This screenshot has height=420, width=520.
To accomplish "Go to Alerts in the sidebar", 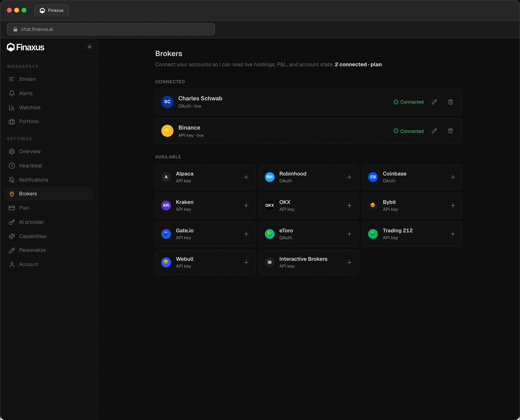I will (49, 93).
